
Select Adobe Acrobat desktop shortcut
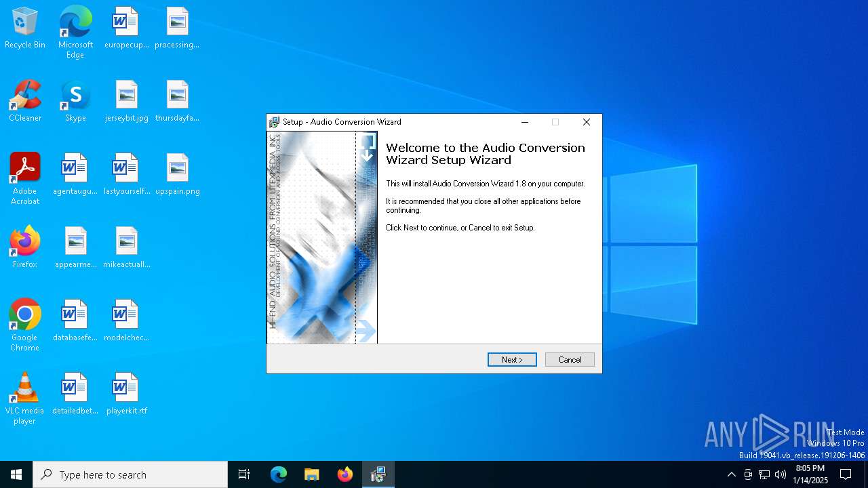(25, 179)
